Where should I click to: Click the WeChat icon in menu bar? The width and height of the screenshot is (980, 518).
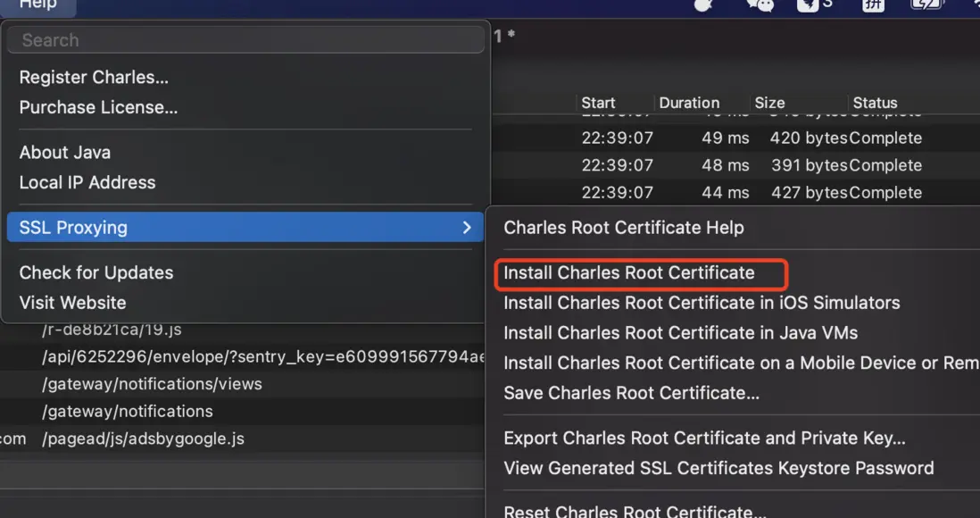760,4
